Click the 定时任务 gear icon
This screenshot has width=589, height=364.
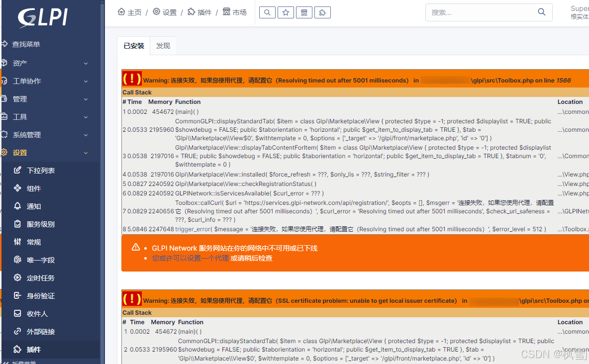[17, 277]
